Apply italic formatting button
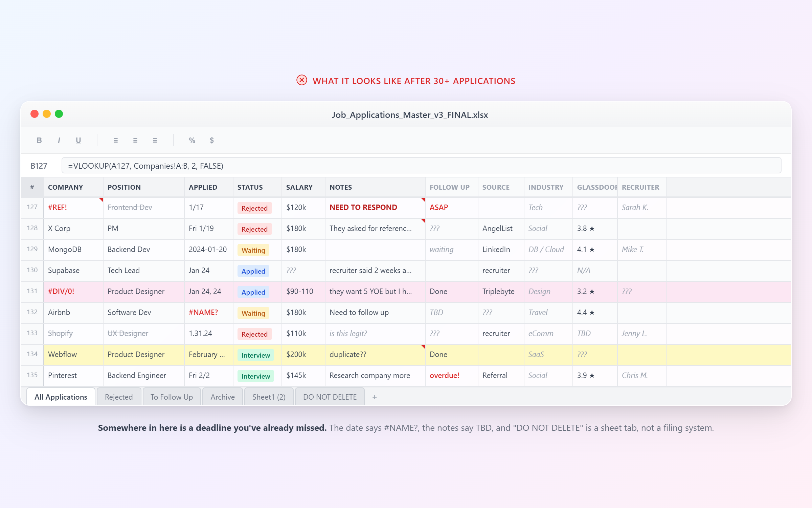The width and height of the screenshot is (812, 508). pos(59,140)
